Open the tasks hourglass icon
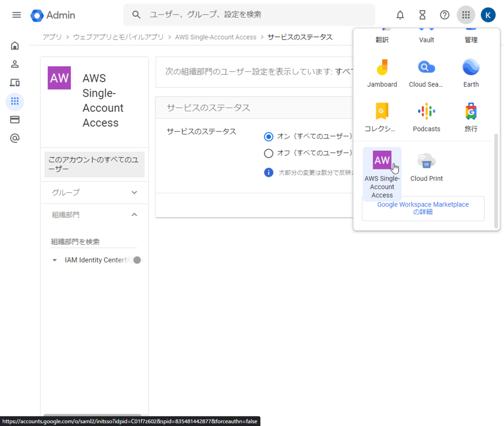Screen dimensions: 504x426 [422, 15]
